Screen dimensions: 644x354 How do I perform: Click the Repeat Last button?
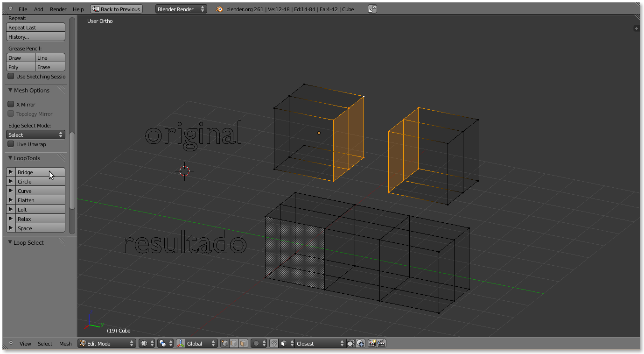tap(35, 28)
